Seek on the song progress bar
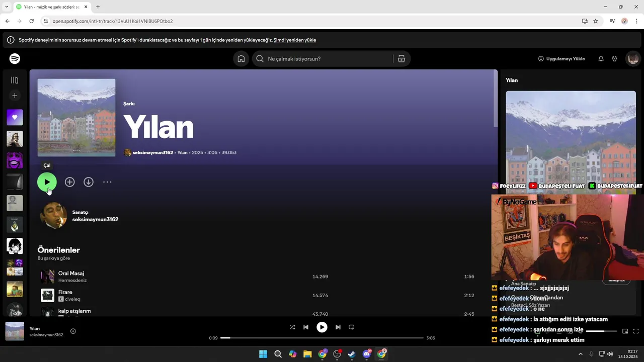 [322, 338]
